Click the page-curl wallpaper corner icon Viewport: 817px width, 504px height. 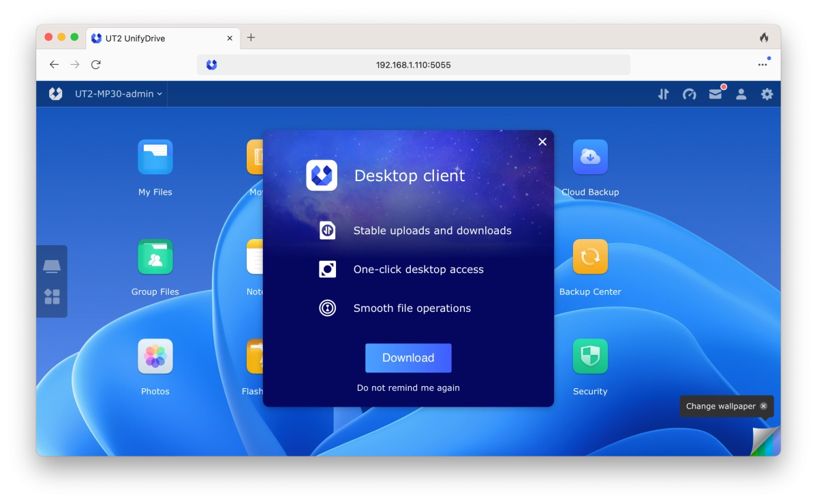765,441
